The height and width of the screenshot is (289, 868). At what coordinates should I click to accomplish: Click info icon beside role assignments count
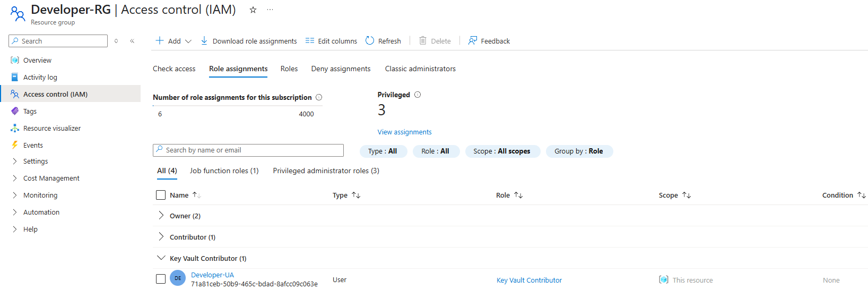[319, 97]
